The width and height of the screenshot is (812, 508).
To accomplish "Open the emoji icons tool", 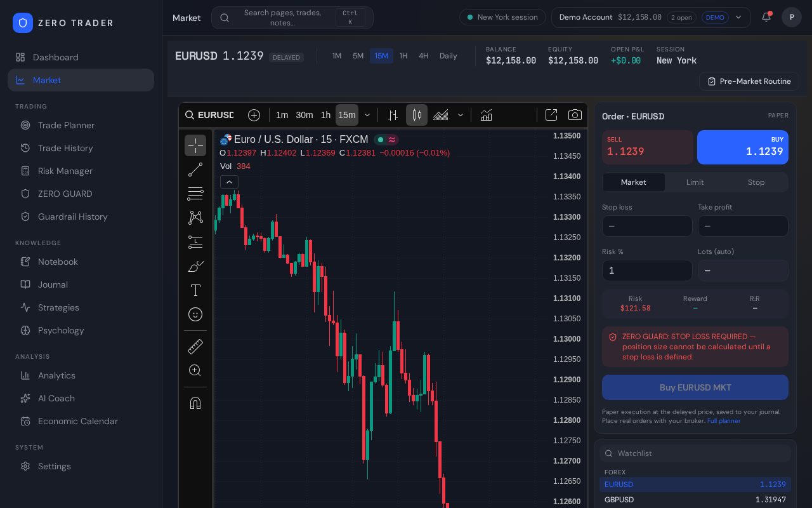I will coord(195,314).
